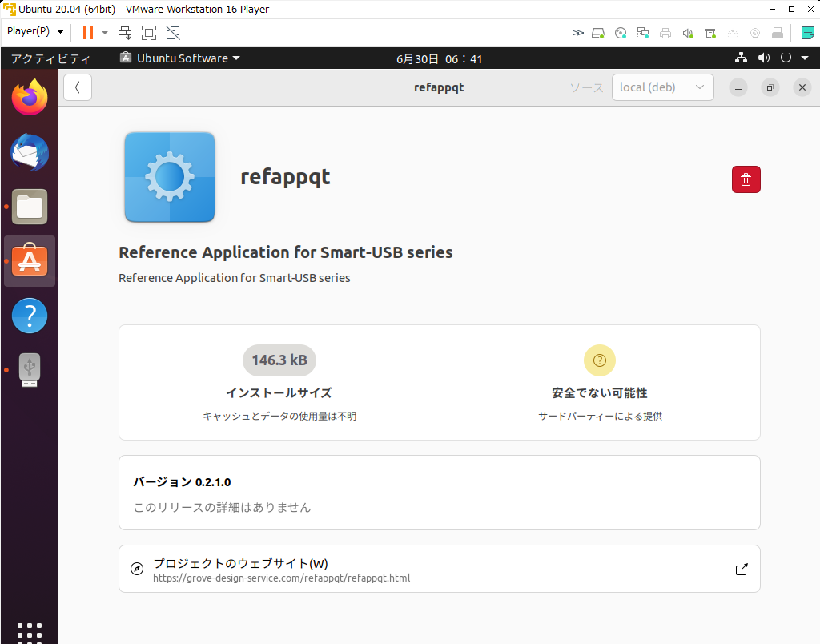Open the アクティビティ overview

tap(50, 58)
